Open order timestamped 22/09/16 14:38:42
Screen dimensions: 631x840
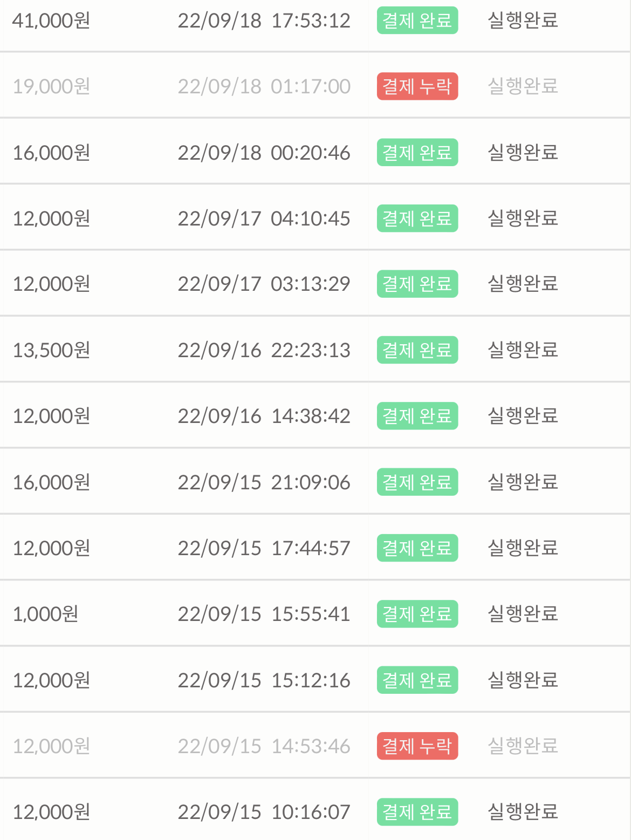[x=315, y=416]
